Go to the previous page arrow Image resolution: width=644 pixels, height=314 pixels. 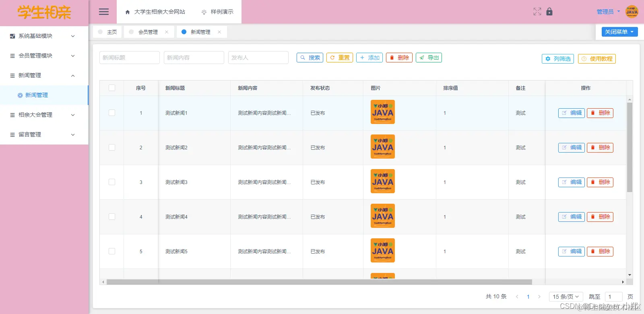coord(517,297)
